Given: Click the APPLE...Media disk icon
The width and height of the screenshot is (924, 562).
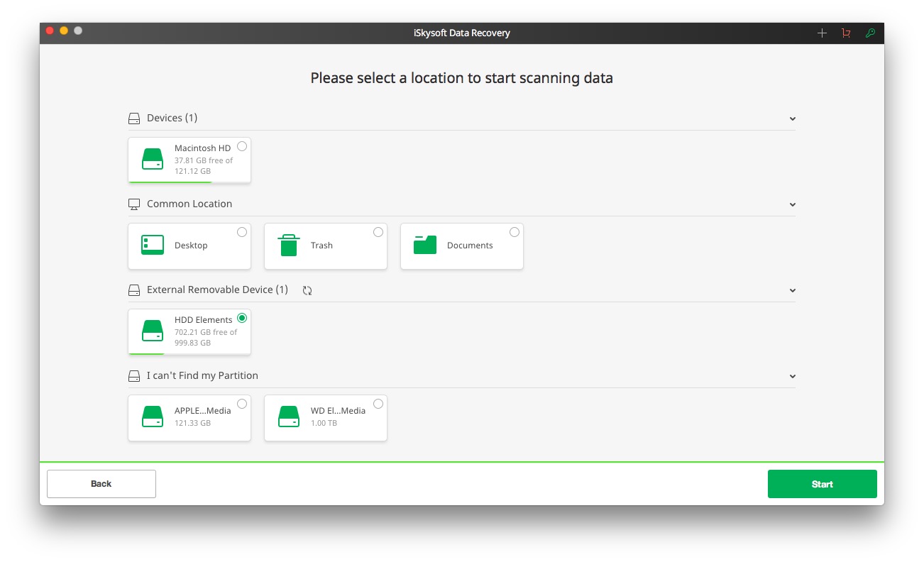Looking at the screenshot, I should pos(153,417).
